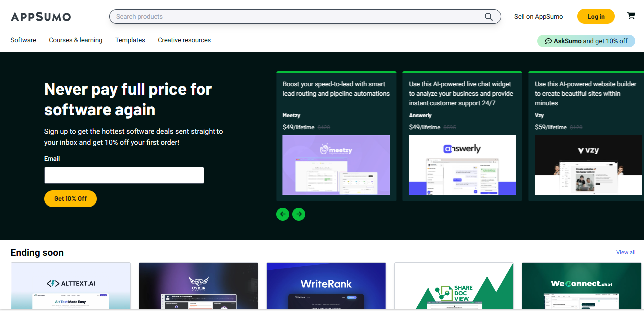Click Get 10% Off button
The height and width of the screenshot is (311, 644).
tap(70, 198)
